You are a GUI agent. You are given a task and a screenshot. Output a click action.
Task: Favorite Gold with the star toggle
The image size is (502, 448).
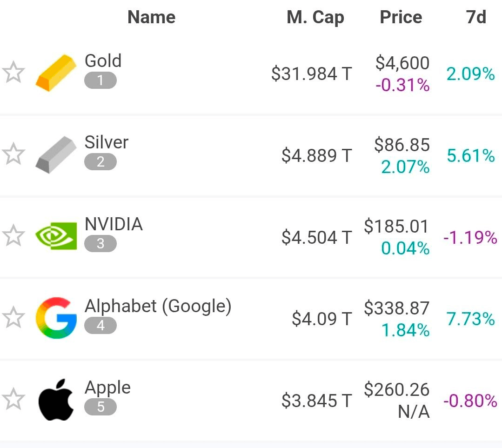click(13, 74)
